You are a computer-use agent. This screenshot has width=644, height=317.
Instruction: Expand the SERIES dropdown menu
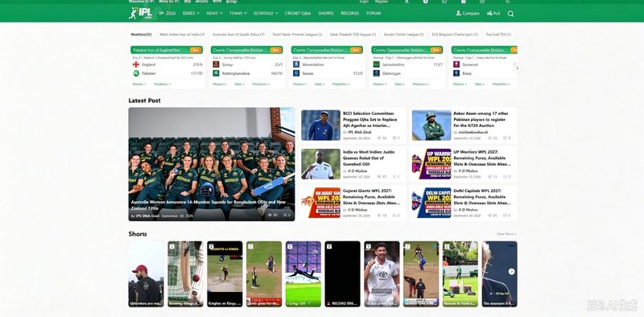tap(191, 13)
